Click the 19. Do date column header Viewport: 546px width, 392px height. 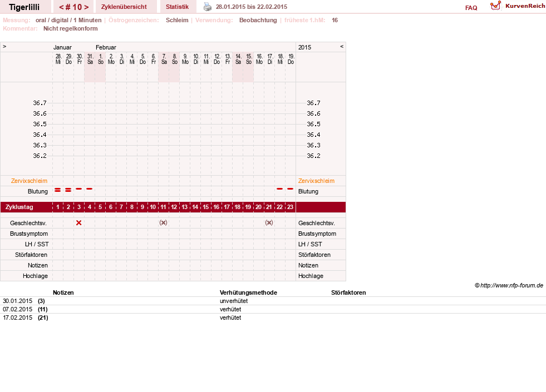(x=291, y=59)
